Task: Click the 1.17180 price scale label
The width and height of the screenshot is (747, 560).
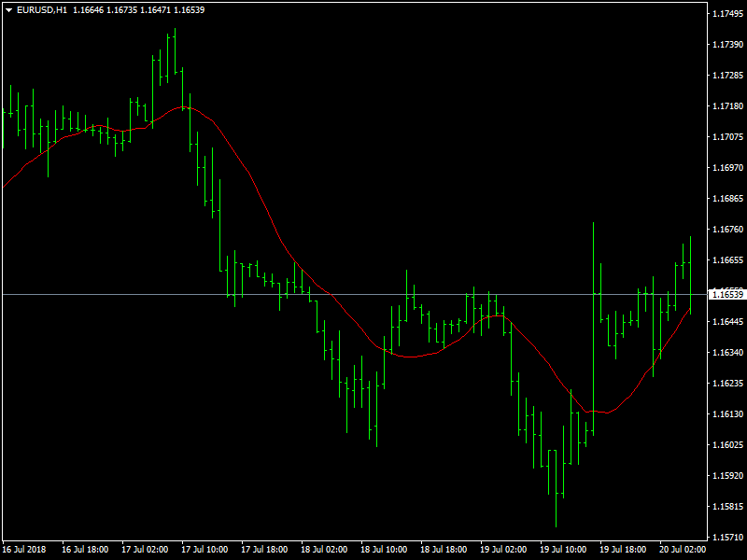Action: point(727,106)
